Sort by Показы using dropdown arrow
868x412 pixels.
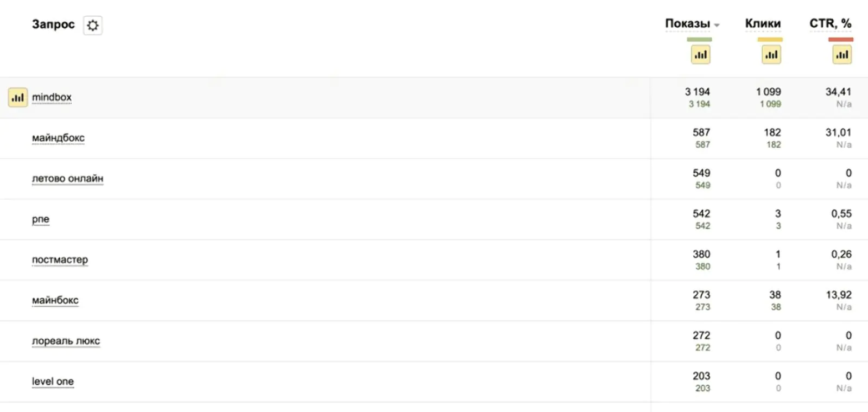coord(717,26)
